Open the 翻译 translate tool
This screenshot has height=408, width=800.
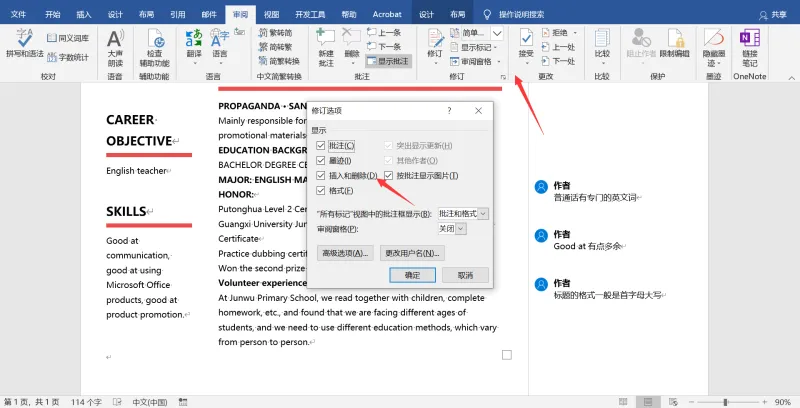pyautogui.click(x=194, y=47)
